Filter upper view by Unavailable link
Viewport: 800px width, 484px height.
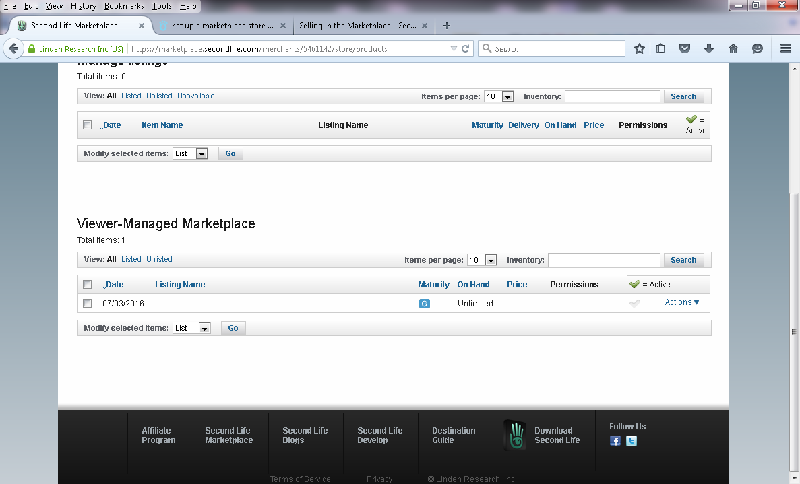195,95
